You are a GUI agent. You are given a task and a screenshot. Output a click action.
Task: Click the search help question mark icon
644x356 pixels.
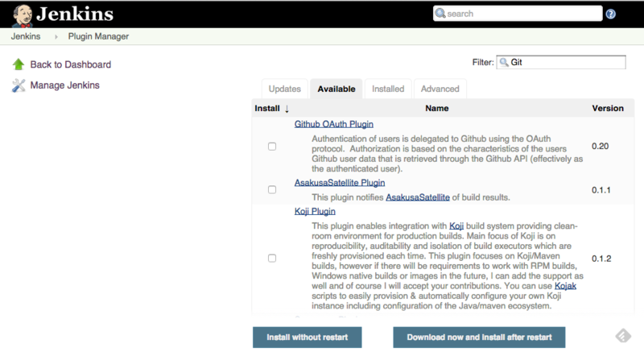coord(611,14)
